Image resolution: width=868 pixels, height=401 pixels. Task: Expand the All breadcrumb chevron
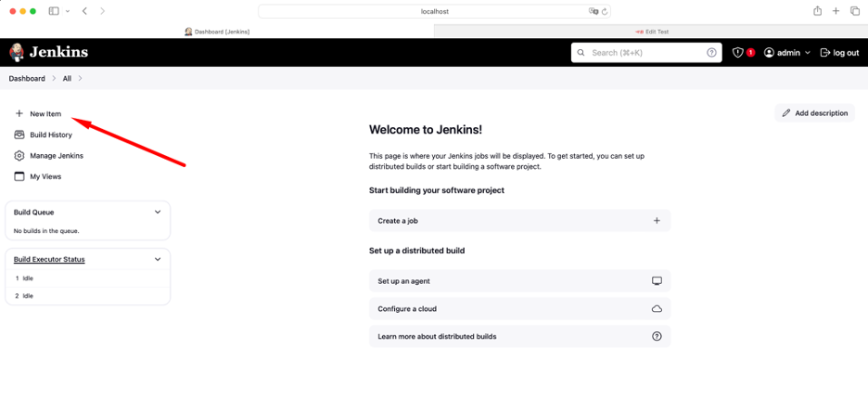tap(80, 79)
